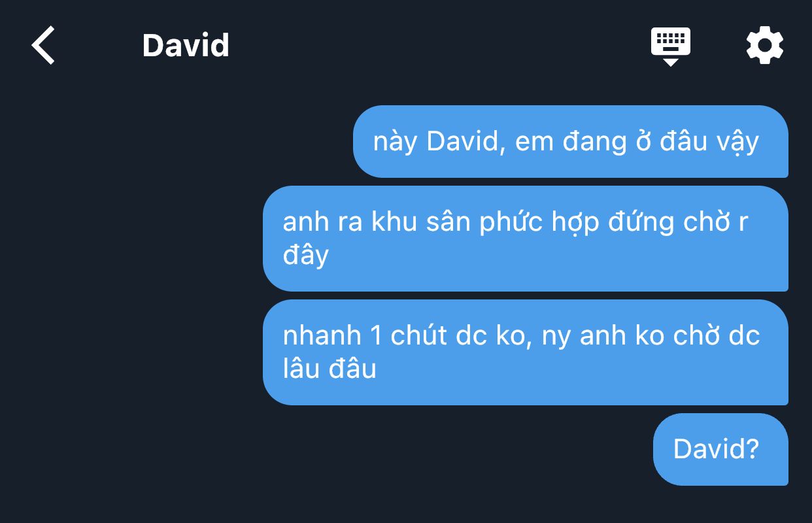Select the message starting 'nhanh 1 chút dc ko'
This screenshot has height=523, width=812.
point(526,352)
